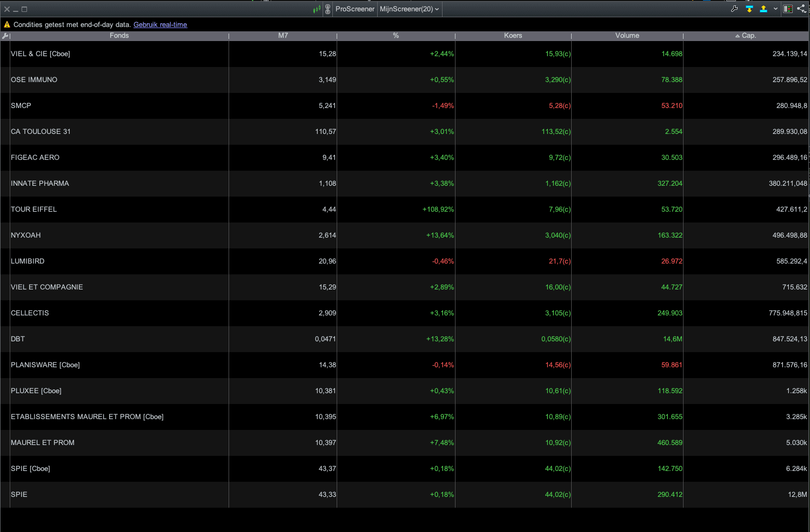Click DBT's volume value 14,6M
Image resolution: width=810 pixels, height=532 pixels.
tap(673, 339)
